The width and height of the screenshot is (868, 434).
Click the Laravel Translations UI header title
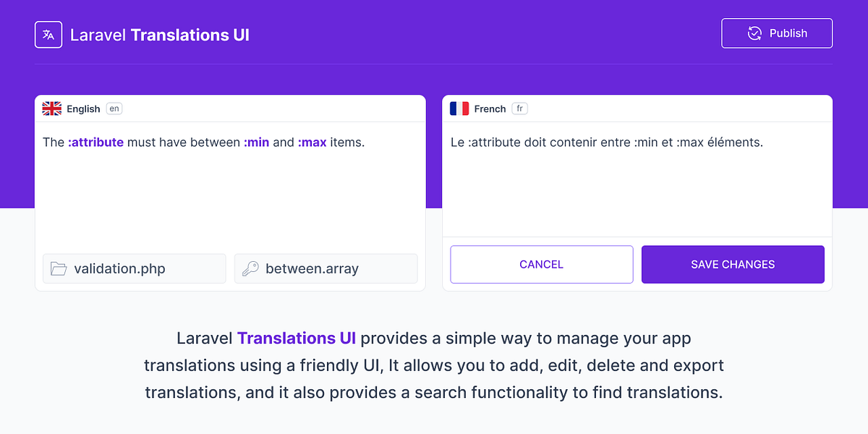[159, 35]
